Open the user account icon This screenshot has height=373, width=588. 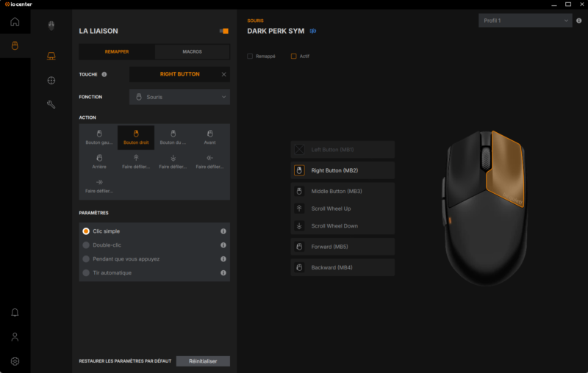(x=15, y=337)
